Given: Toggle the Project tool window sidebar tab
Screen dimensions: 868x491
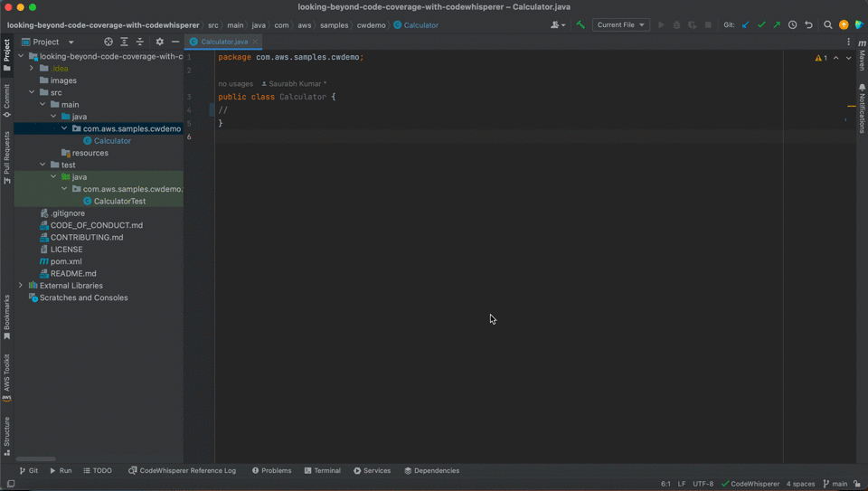Looking at the screenshot, I should tap(6, 55).
